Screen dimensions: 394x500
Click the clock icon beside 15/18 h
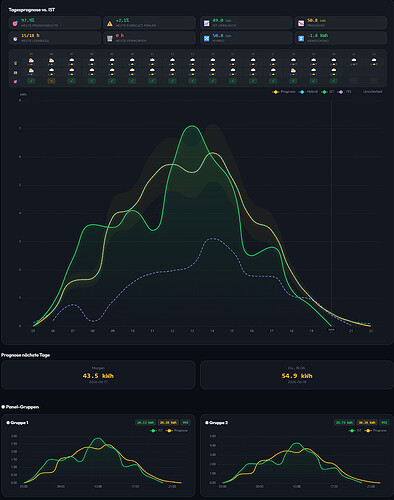click(x=15, y=39)
